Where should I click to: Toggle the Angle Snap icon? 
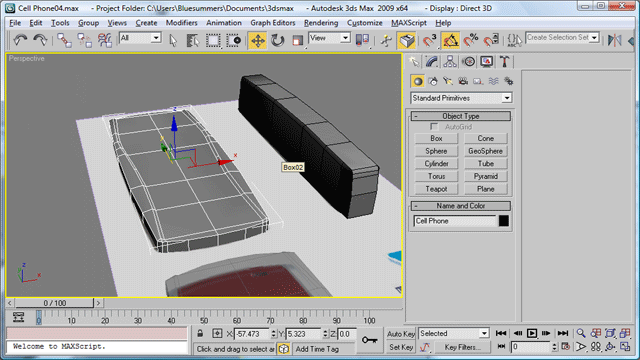pos(450,40)
